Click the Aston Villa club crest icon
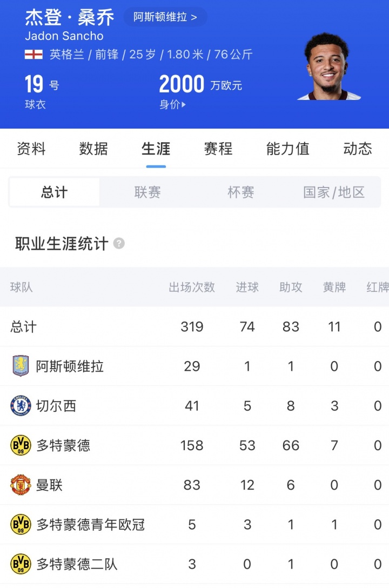Image resolution: width=389 pixels, height=588 pixels. click(21, 366)
